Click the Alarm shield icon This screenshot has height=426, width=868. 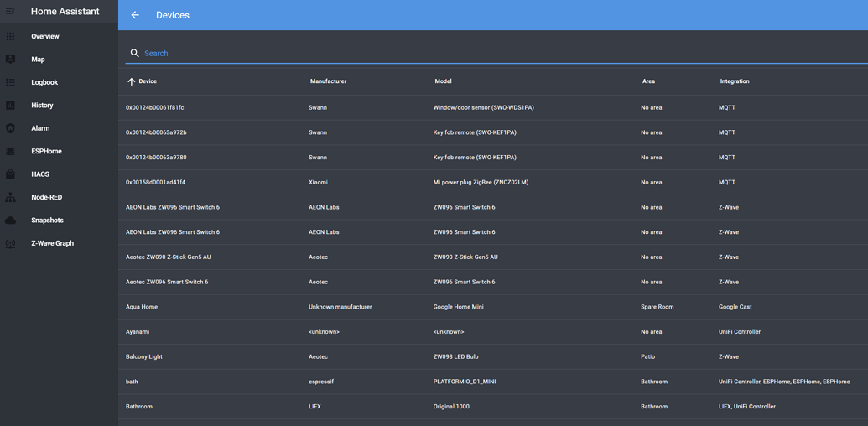(x=10, y=128)
